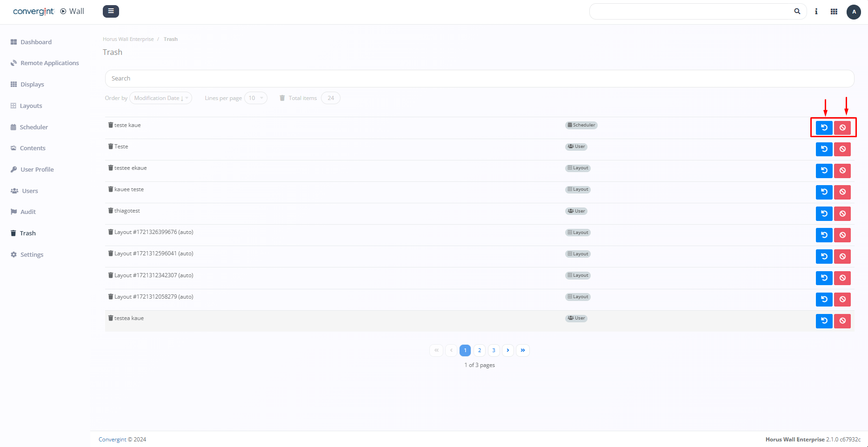Focus the Trash search input field

tap(479, 79)
